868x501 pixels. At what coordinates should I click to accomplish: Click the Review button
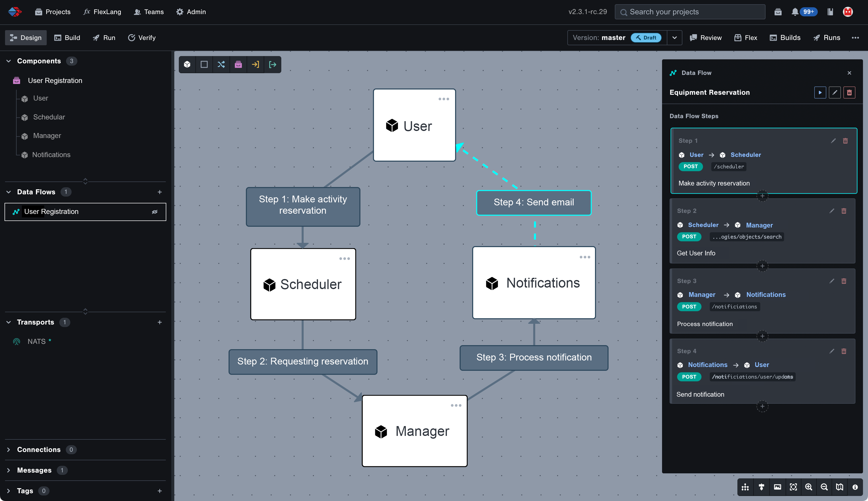[705, 37]
